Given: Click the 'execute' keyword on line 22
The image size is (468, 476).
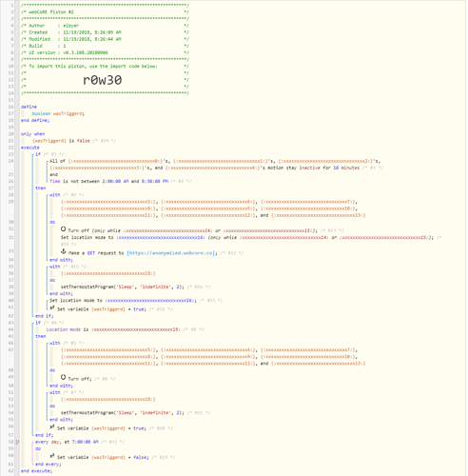Looking at the screenshot, I should pyautogui.click(x=30, y=148).
